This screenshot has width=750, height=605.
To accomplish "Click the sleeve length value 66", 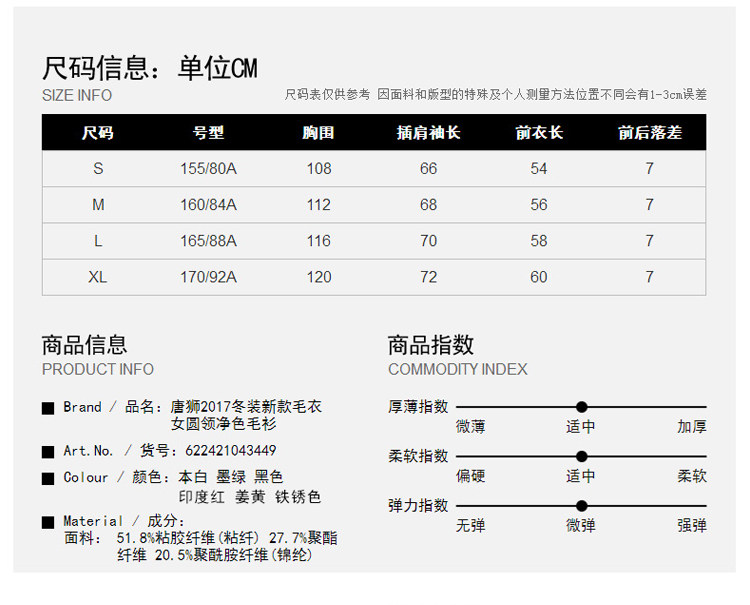I will (x=429, y=168).
